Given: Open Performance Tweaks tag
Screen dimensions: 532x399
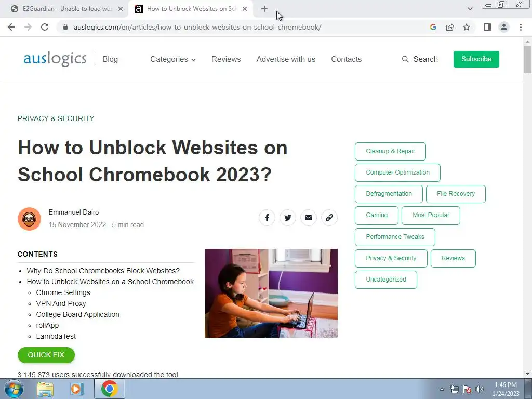Looking at the screenshot, I should (395, 237).
